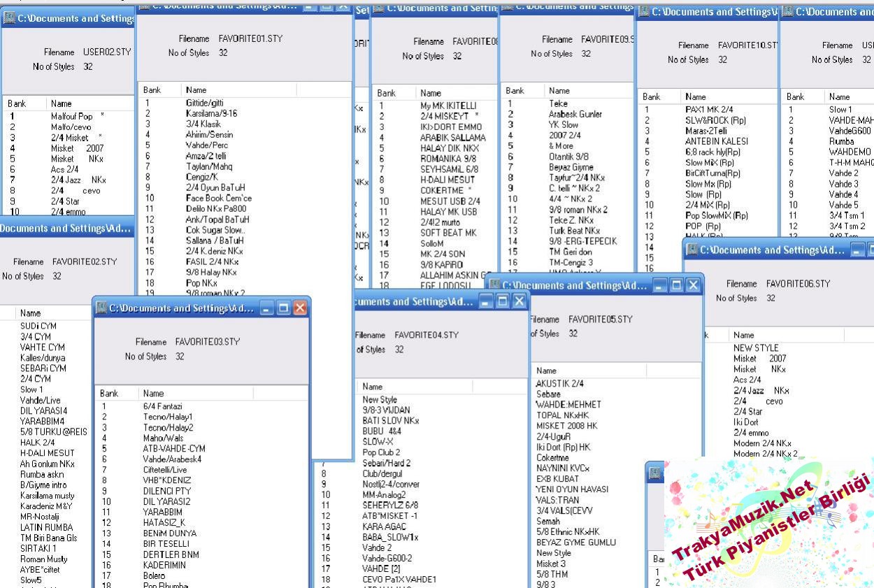
Task: Minimize the FAVORITE03.STY window
Action: point(268,308)
